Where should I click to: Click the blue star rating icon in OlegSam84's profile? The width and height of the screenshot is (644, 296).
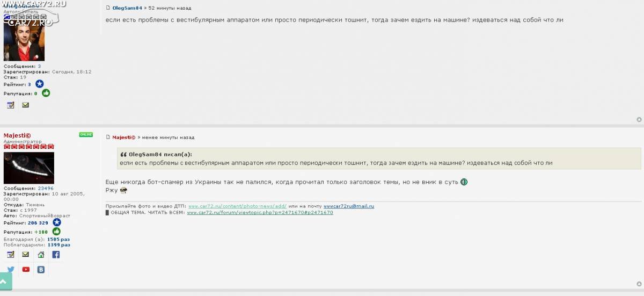coord(39,84)
